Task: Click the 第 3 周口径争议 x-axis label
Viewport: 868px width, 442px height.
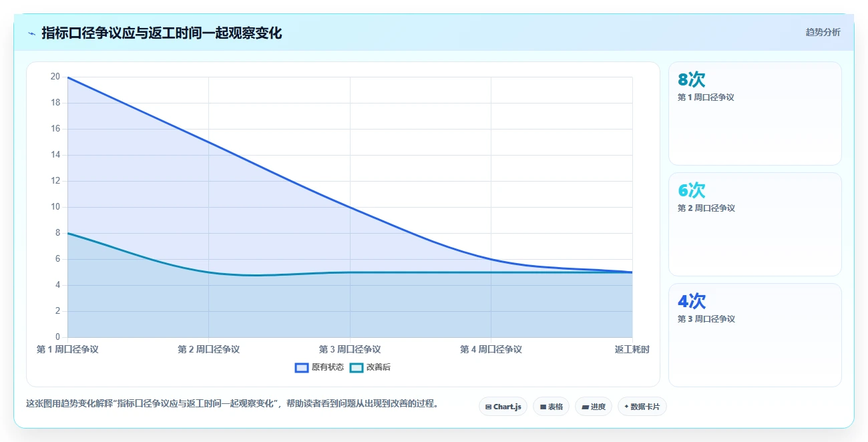Action: (350, 349)
